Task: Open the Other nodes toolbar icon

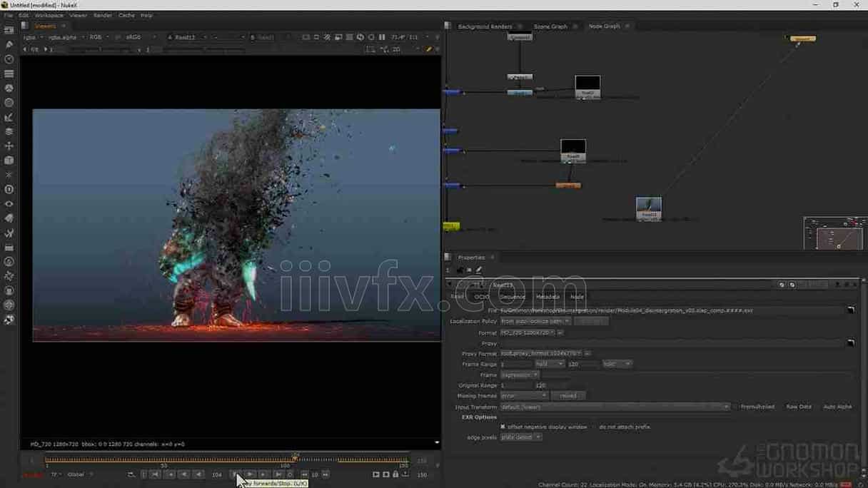Action: pos(9,248)
